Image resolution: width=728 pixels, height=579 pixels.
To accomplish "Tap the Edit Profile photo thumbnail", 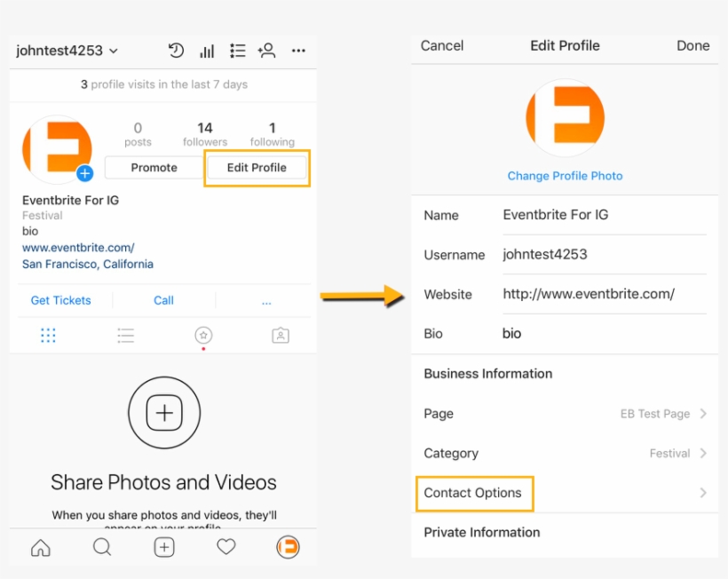I will coord(565,118).
